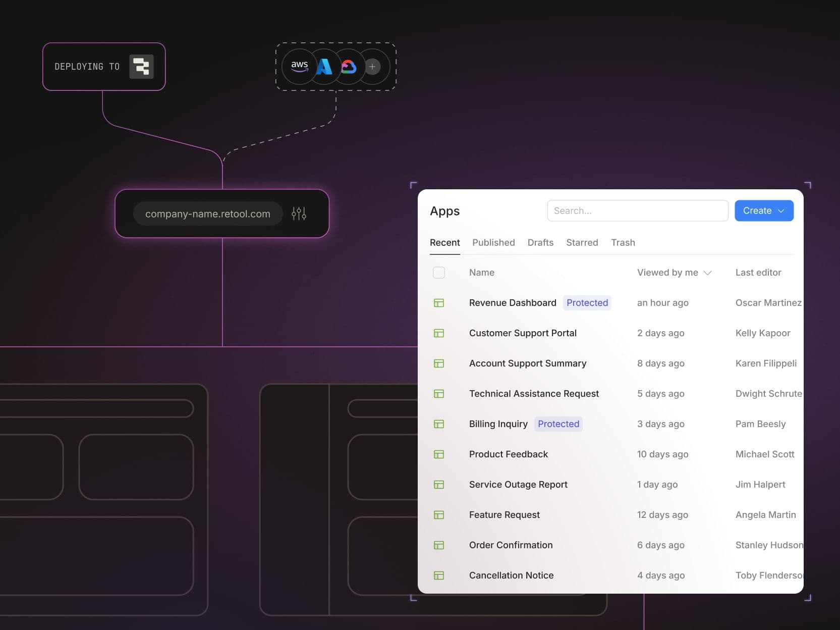Click the Protected badge on Revenue Dashboard

click(x=587, y=303)
